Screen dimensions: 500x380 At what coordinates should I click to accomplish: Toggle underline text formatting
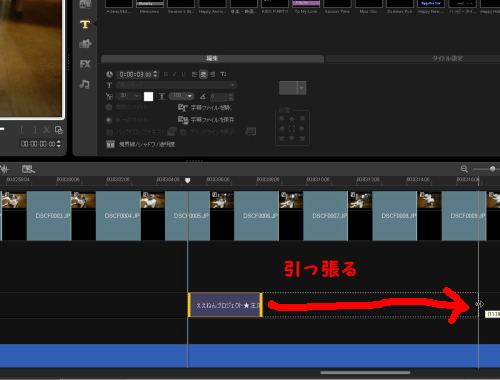183,74
